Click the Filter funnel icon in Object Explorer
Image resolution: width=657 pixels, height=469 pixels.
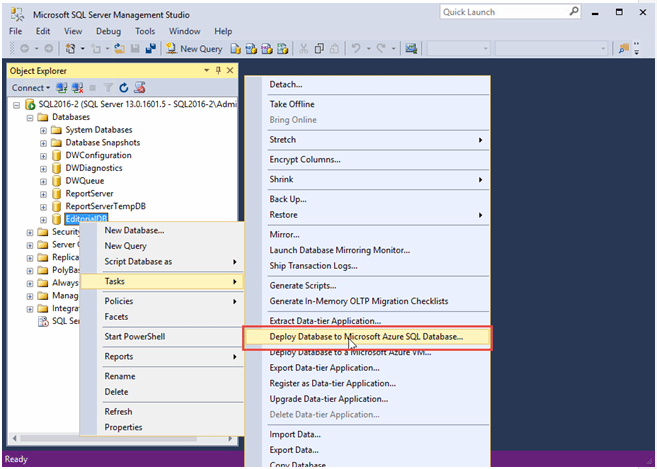tap(108, 88)
